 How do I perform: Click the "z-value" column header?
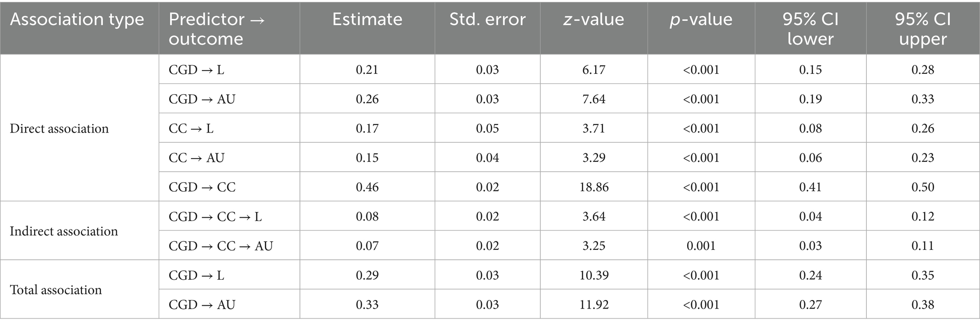pyautogui.click(x=593, y=19)
